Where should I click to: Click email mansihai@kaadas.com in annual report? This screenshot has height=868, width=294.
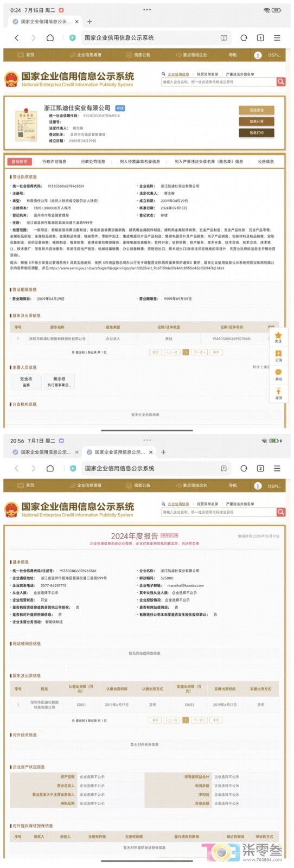tap(186, 585)
